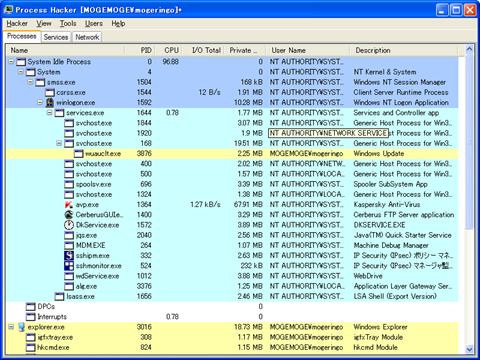Select the Processes tab
Viewport: 480px width, 360px height.
pos(22,36)
